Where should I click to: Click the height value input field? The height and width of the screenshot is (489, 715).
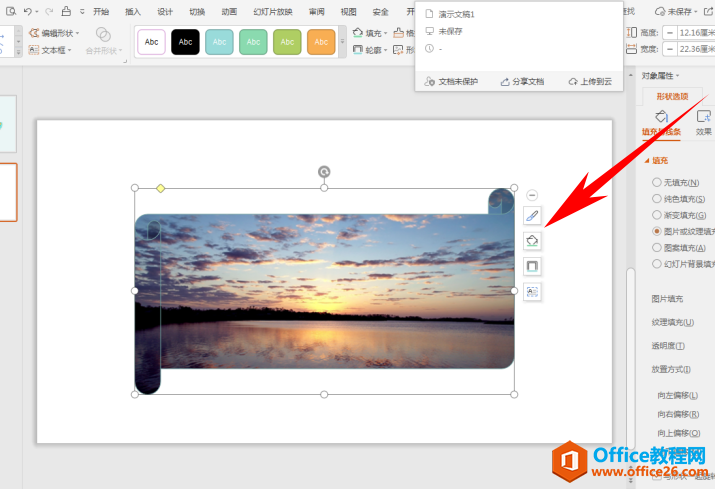pyautogui.click(x=690, y=33)
